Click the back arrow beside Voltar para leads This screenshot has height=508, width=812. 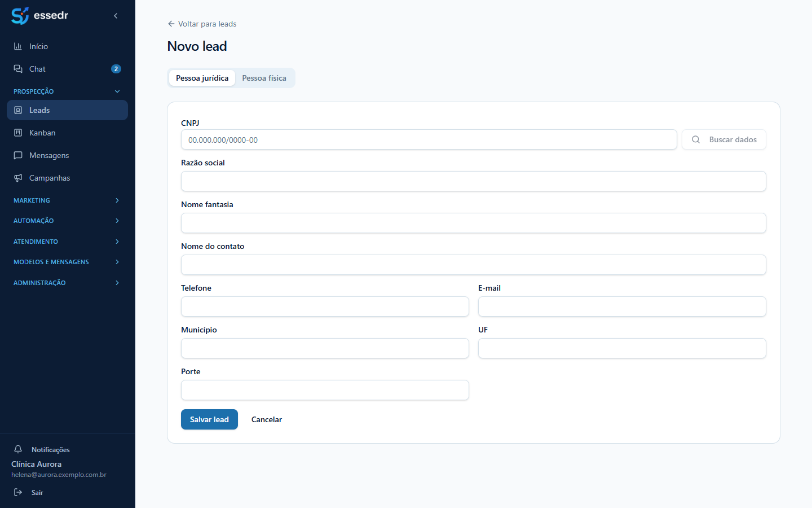pos(171,24)
